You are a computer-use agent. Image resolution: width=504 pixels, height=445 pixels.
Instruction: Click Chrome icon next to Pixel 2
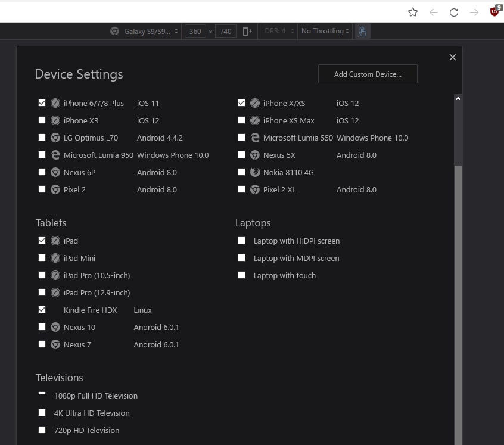tap(55, 190)
